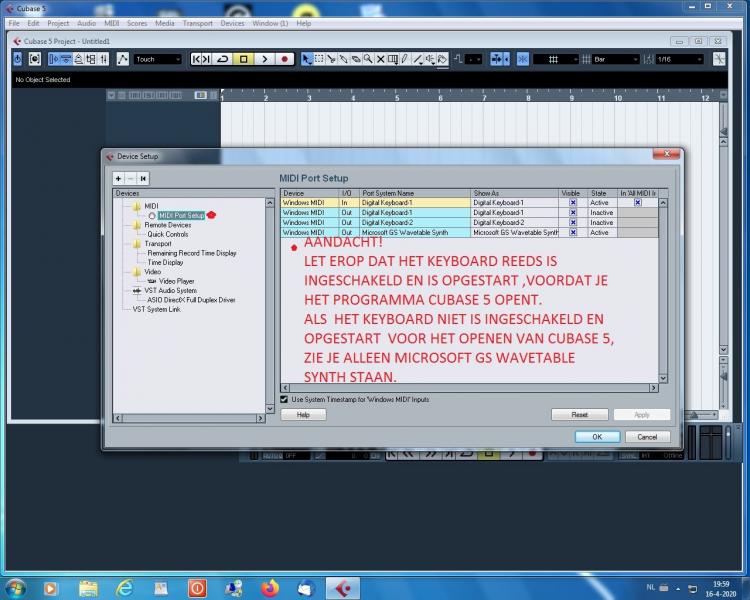Select the Range Selection tool

(319, 59)
